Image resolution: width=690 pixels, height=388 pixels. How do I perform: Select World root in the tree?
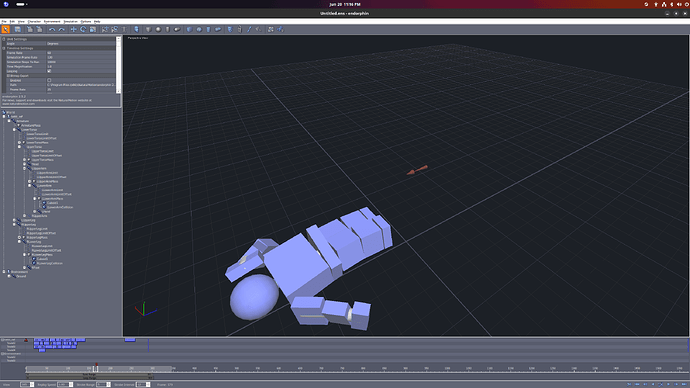[x=11, y=112]
